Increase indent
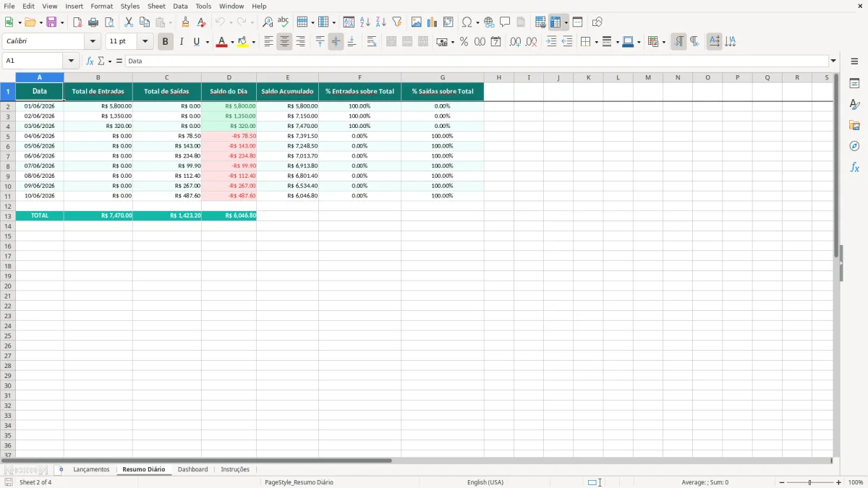Image resolution: width=868 pixels, height=488 pixels. pos(551,42)
